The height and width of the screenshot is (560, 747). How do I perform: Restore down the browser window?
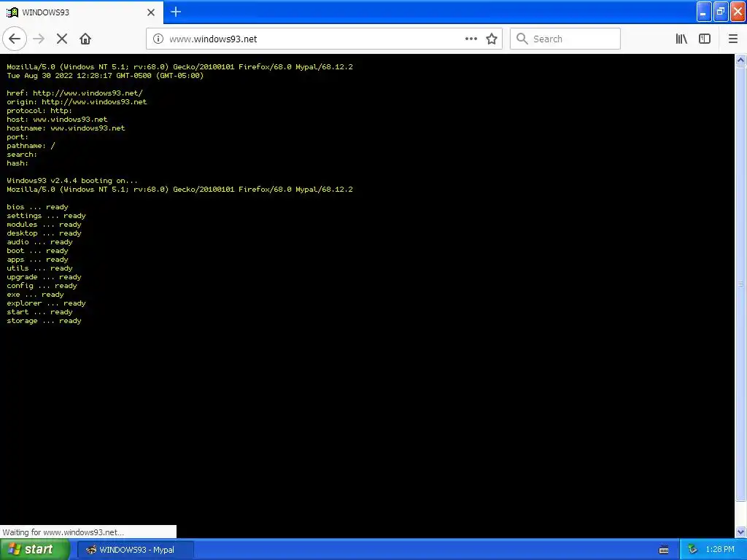click(x=721, y=12)
